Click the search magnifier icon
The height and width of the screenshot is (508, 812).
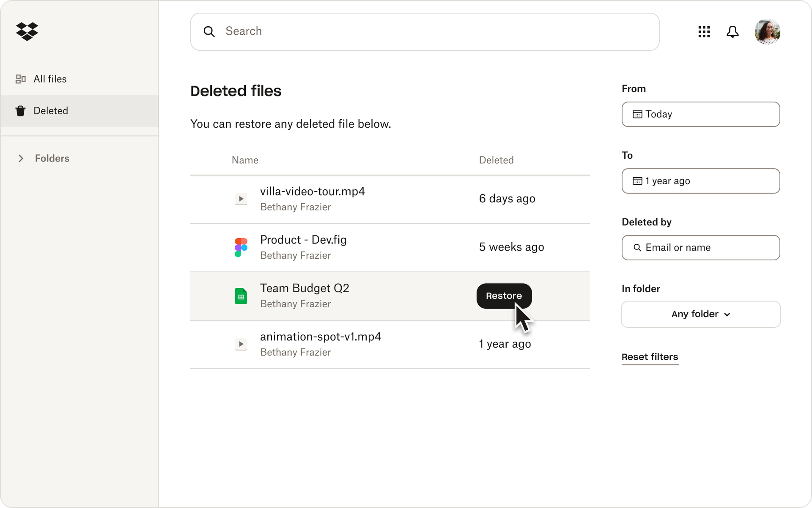[209, 31]
